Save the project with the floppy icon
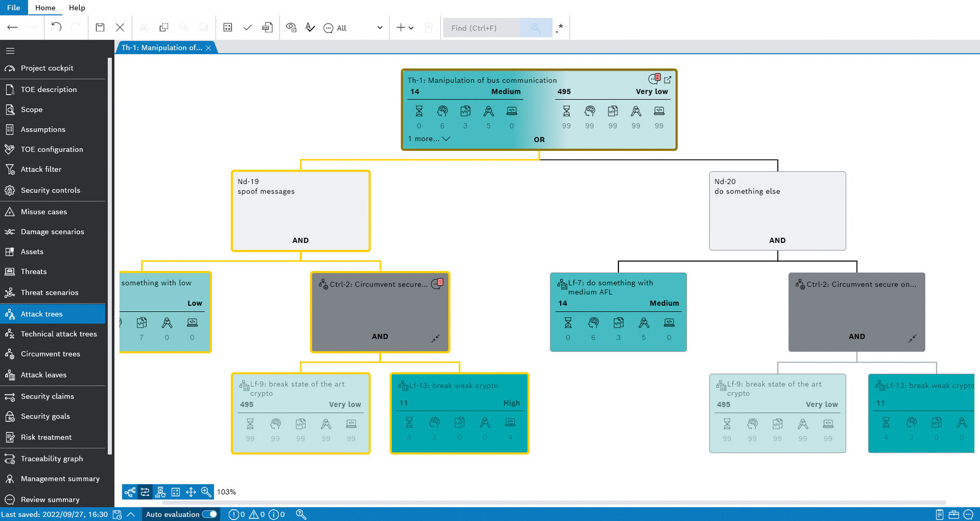The width and height of the screenshot is (980, 521). click(x=100, y=27)
